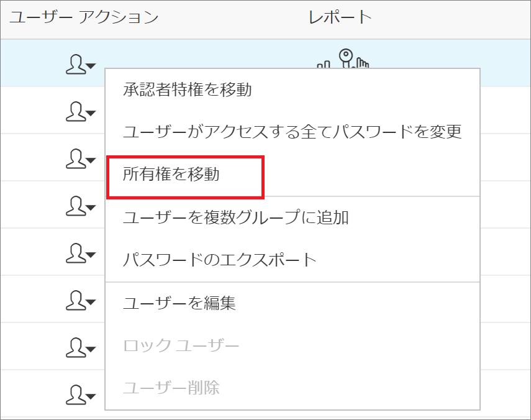Click the user icon in the second row

pos(75,111)
